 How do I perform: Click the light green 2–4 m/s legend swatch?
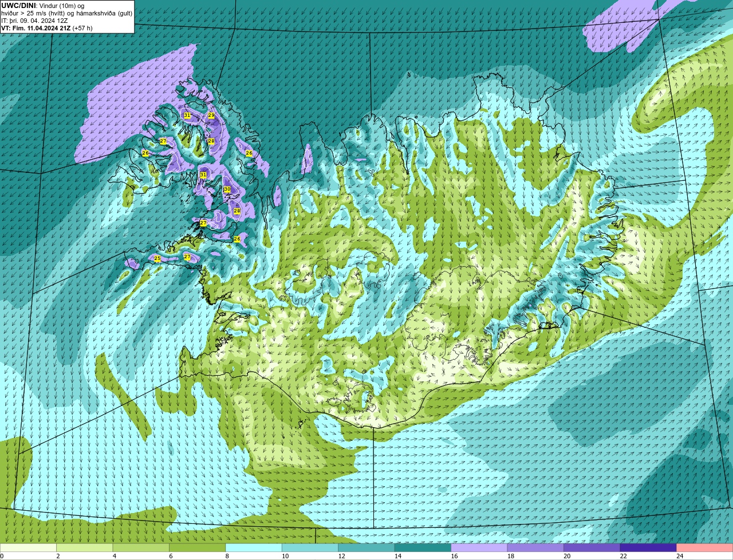pyautogui.click(x=86, y=547)
